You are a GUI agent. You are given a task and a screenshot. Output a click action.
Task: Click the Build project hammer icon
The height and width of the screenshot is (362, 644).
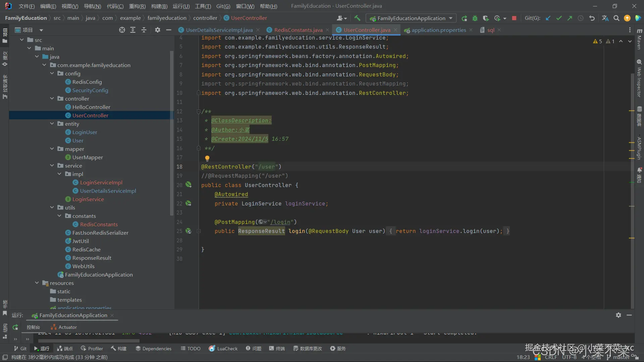click(357, 18)
